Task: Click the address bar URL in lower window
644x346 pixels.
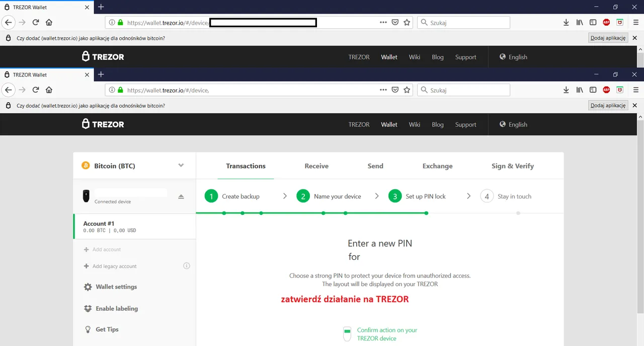Action: point(168,90)
